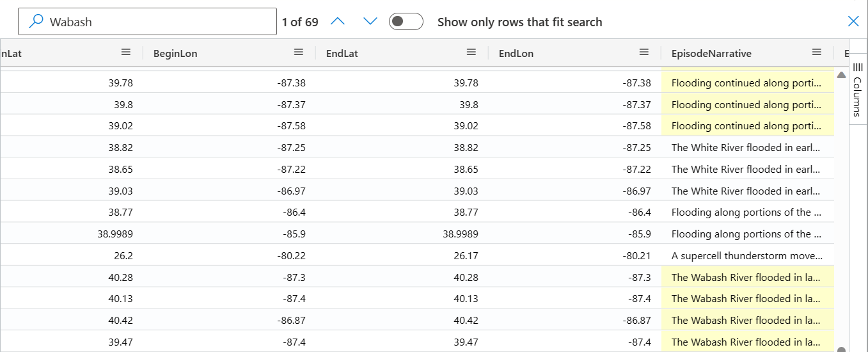The width and height of the screenshot is (868, 352).
Task: Click the vertical scrollbar up arrow
Action: pyautogui.click(x=841, y=75)
